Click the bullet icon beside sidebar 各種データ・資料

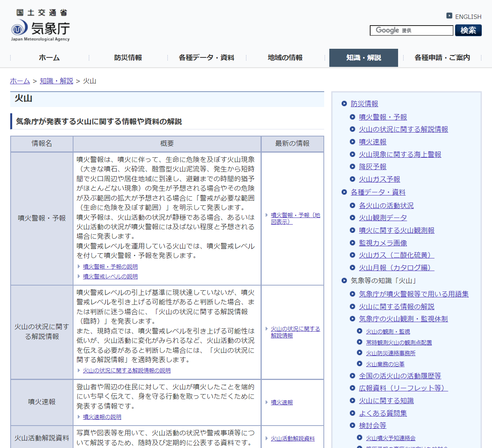(344, 192)
